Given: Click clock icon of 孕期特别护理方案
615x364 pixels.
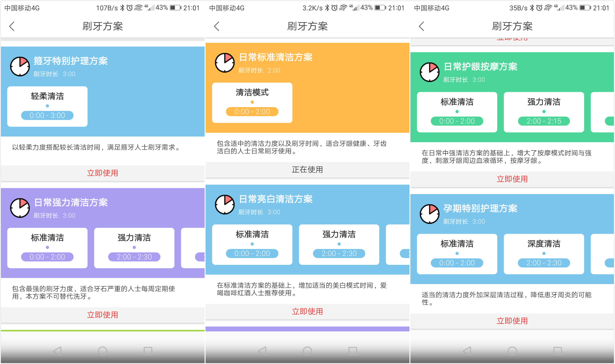Looking at the screenshot, I should [x=429, y=214].
